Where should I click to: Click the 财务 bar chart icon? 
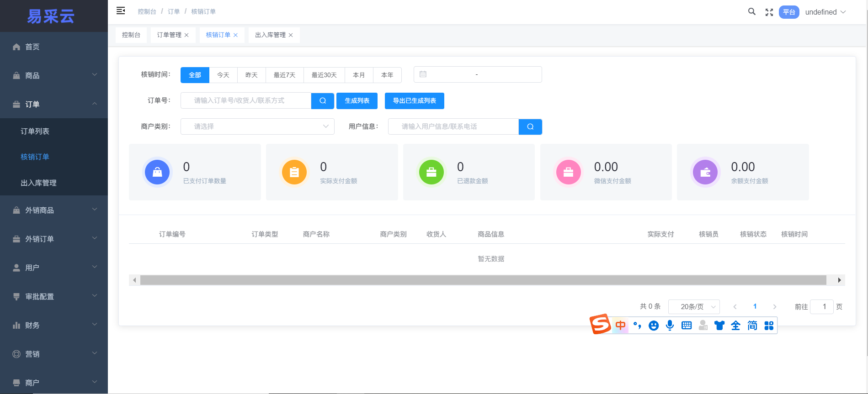16,325
